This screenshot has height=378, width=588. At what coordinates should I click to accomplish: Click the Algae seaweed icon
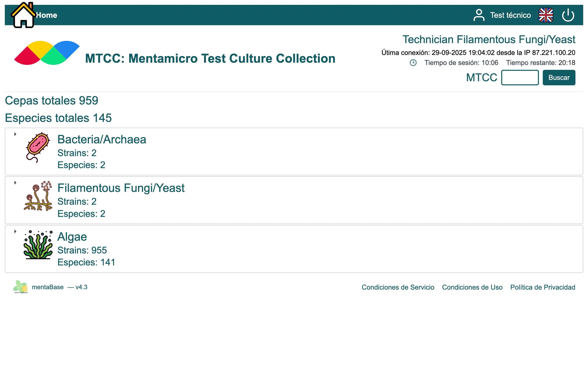[x=38, y=245]
